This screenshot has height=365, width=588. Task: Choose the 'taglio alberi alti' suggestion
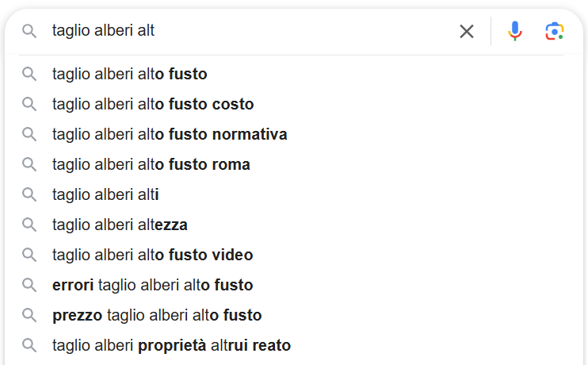click(105, 195)
